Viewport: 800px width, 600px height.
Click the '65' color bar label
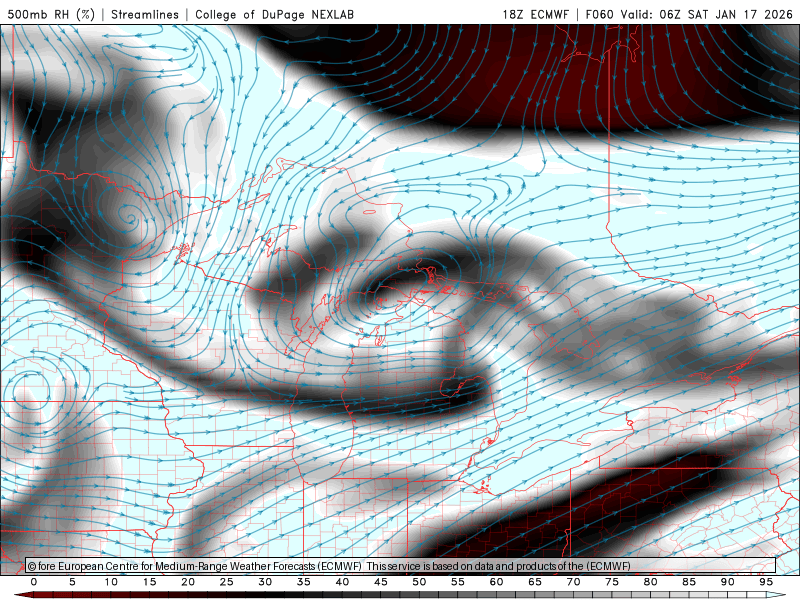535,582
